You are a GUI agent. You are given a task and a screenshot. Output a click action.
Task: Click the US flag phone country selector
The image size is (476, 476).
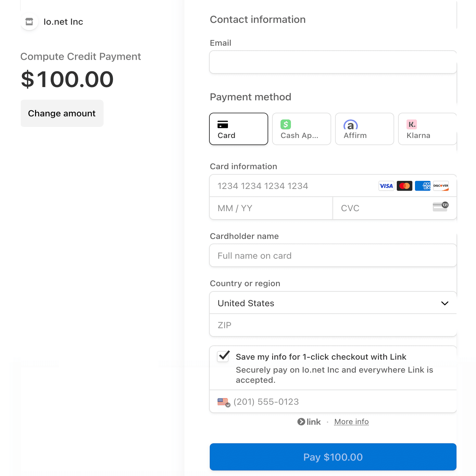click(223, 402)
